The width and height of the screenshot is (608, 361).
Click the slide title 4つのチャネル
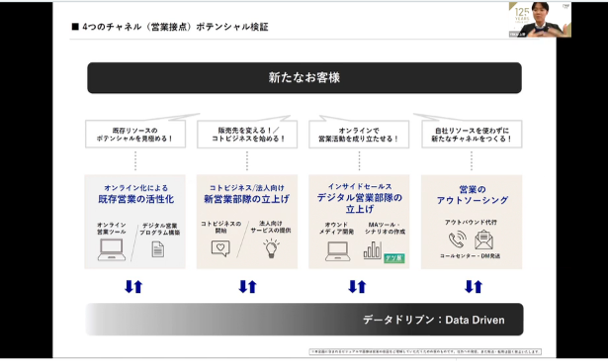pyautogui.click(x=170, y=27)
